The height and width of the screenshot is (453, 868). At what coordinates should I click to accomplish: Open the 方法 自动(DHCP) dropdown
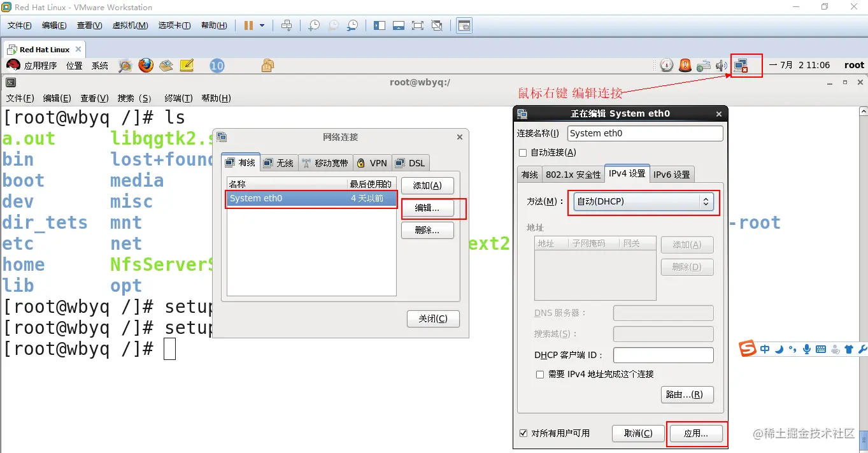click(x=643, y=201)
